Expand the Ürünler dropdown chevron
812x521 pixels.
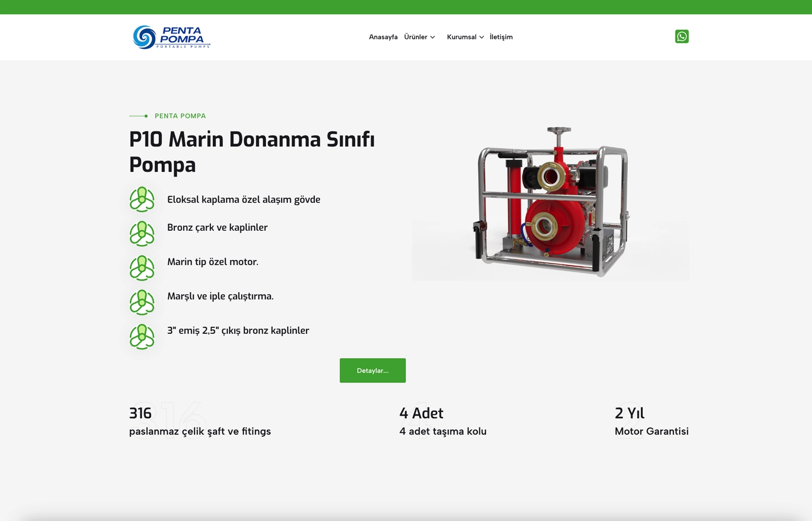tap(433, 37)
